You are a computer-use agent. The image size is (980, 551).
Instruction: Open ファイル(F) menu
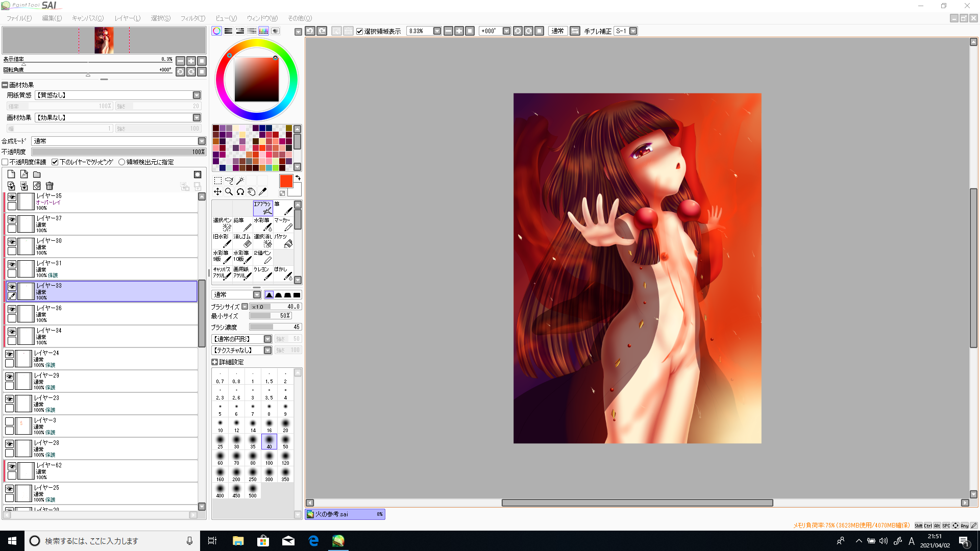click(19, 18)
